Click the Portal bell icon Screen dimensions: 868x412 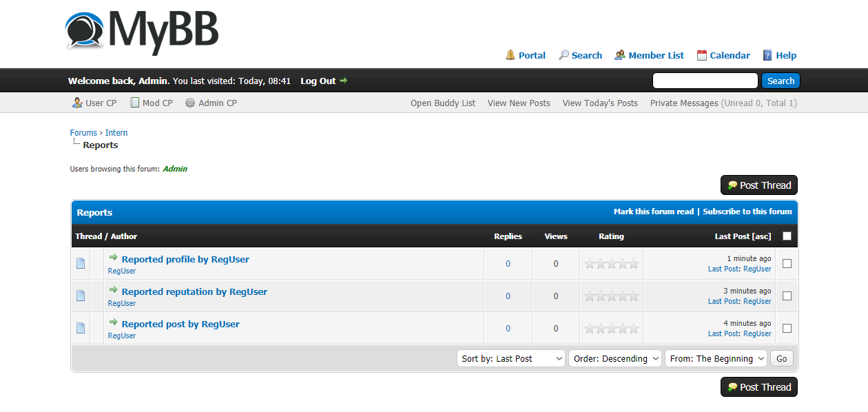[510, 55]
